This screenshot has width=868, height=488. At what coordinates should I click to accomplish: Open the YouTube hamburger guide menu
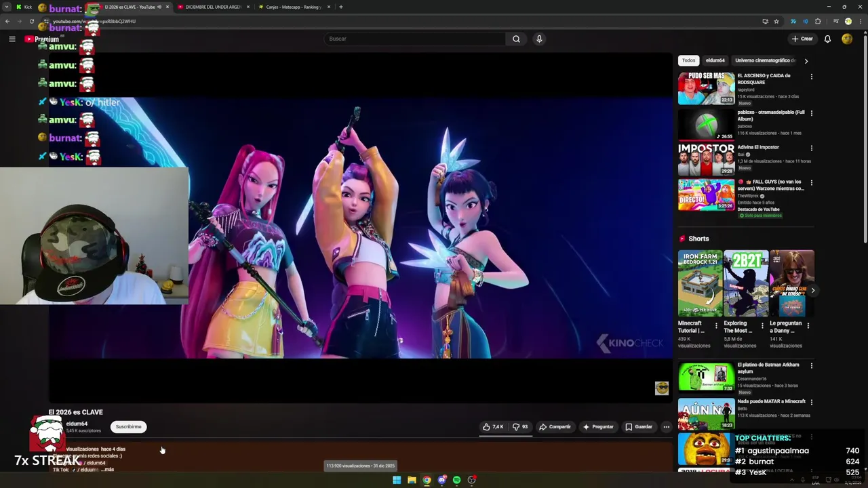[12, 39]
